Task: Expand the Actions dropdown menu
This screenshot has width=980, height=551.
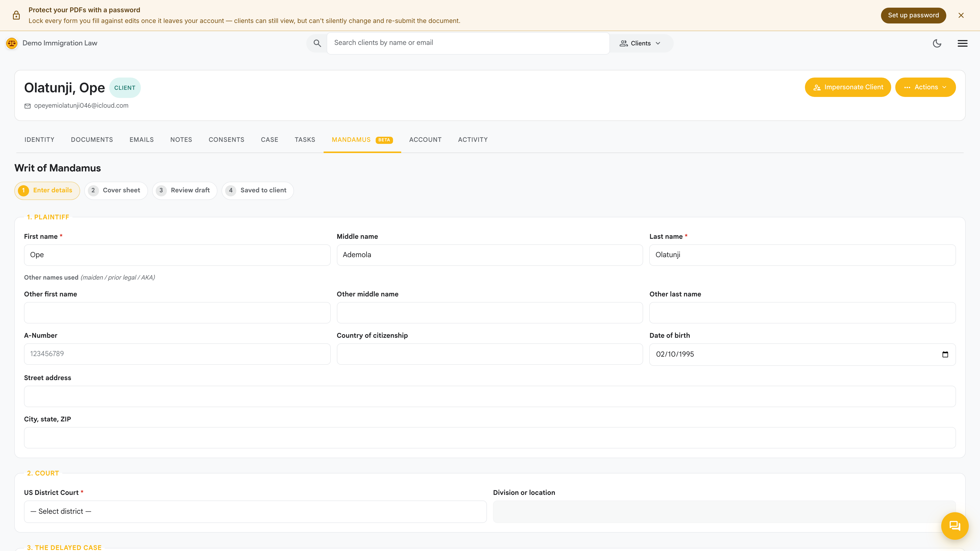Action: tap(925, 87)
